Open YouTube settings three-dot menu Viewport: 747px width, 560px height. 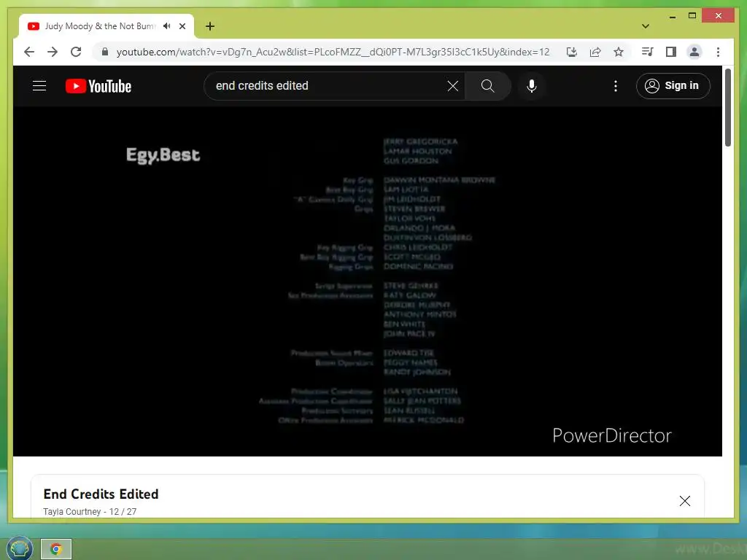(616, 86)
